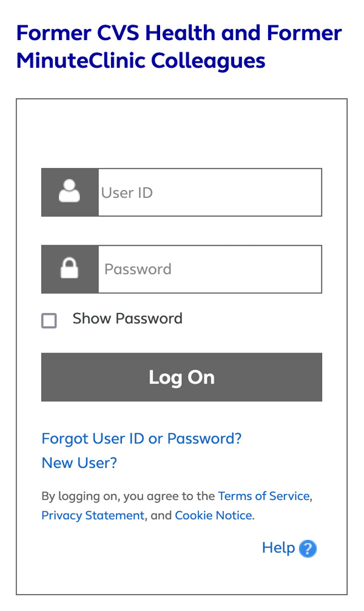Click the 'Former CVS Health and Former' heading line
Image resolution: width=364 pixels, height=611 pixels.
point(179,33)
